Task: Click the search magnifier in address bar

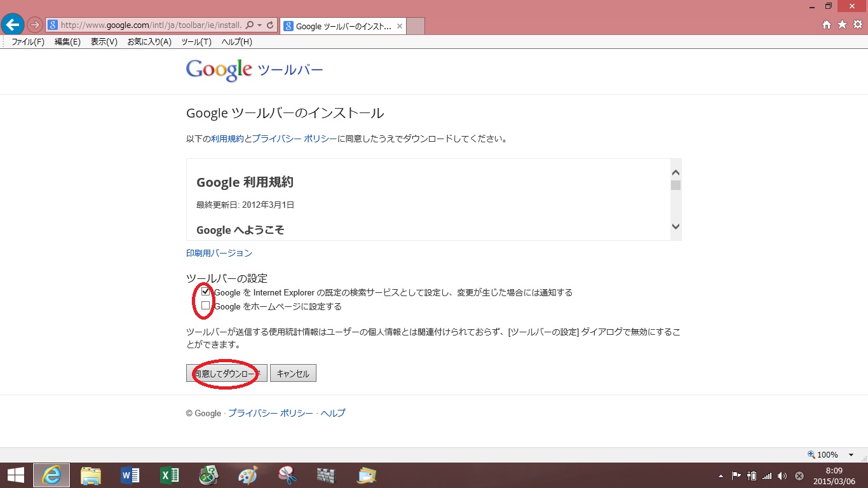Action: click(x=249, y=25)
